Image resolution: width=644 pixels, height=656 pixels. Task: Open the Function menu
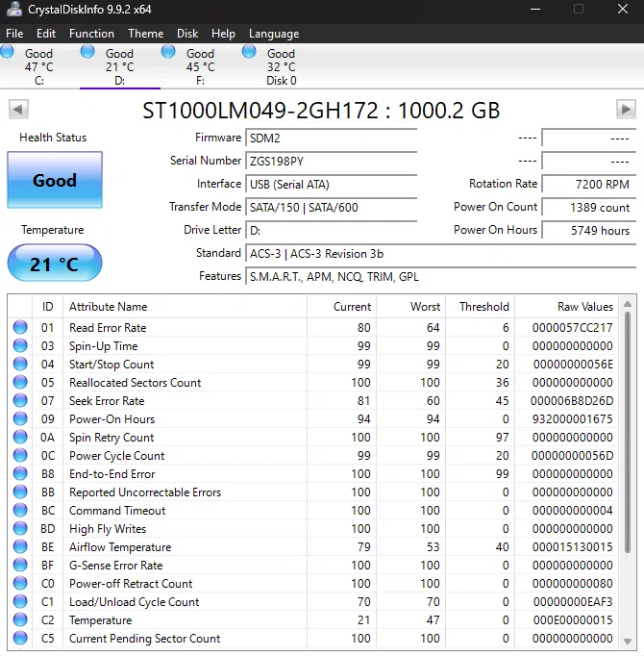[x=91, y=34]
